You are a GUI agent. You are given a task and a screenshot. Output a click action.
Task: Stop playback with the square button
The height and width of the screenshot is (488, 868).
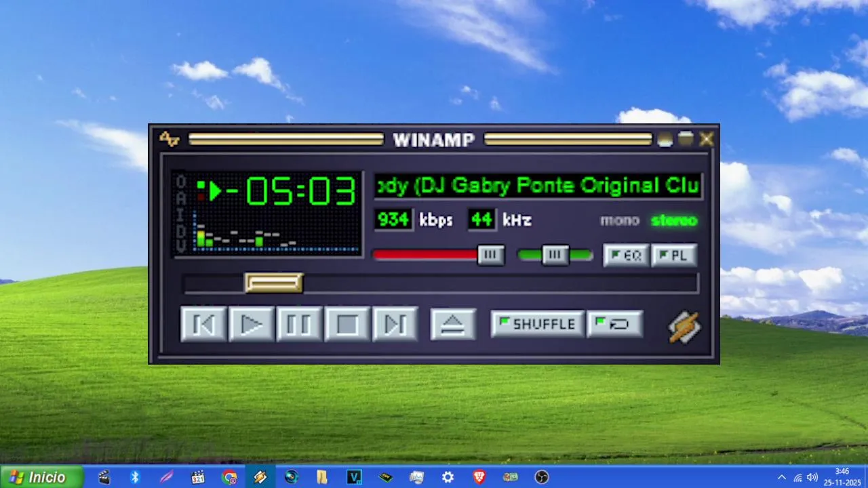coord(347,325)
